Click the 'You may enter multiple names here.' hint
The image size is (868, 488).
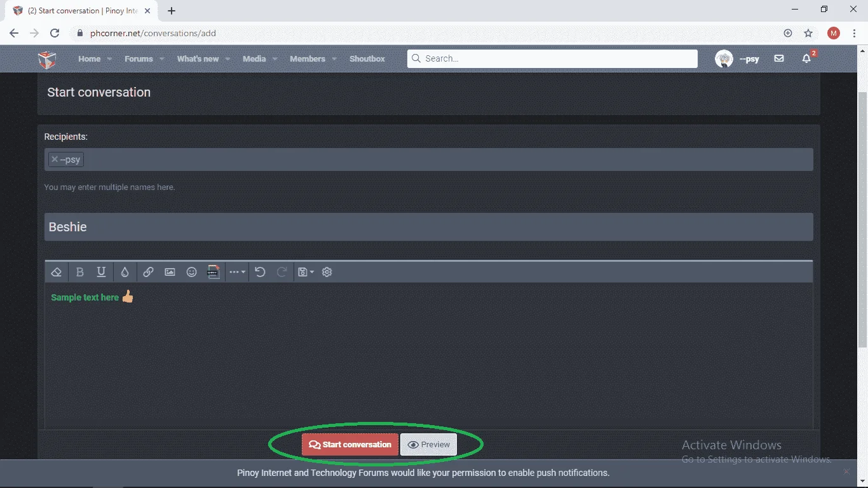(x=109, y=187)
